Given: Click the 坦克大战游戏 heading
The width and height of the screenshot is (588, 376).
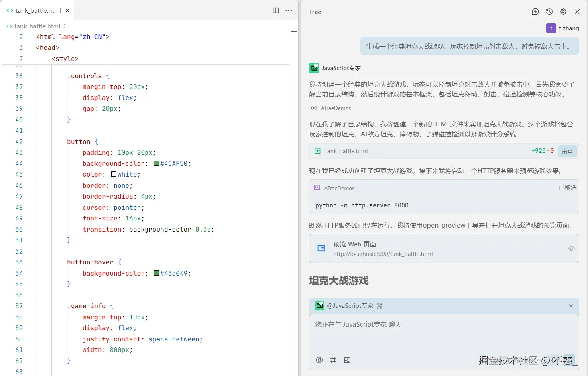Looking at the screenshot, I should 338,281.
